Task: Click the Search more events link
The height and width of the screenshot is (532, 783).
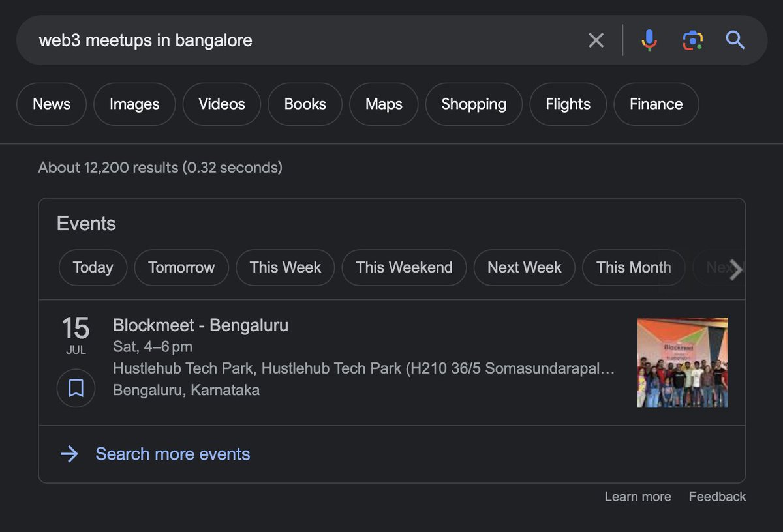Action: pos(172,453)
